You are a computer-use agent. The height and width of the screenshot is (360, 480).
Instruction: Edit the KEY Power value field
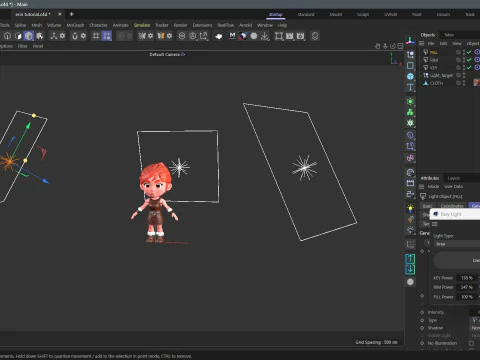point(467,278)
